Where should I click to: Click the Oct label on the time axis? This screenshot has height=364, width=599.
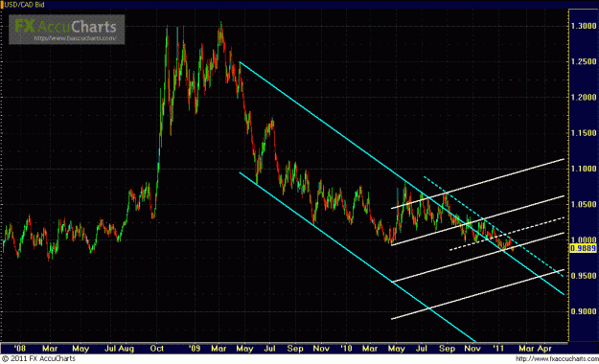tap(157, 349)
